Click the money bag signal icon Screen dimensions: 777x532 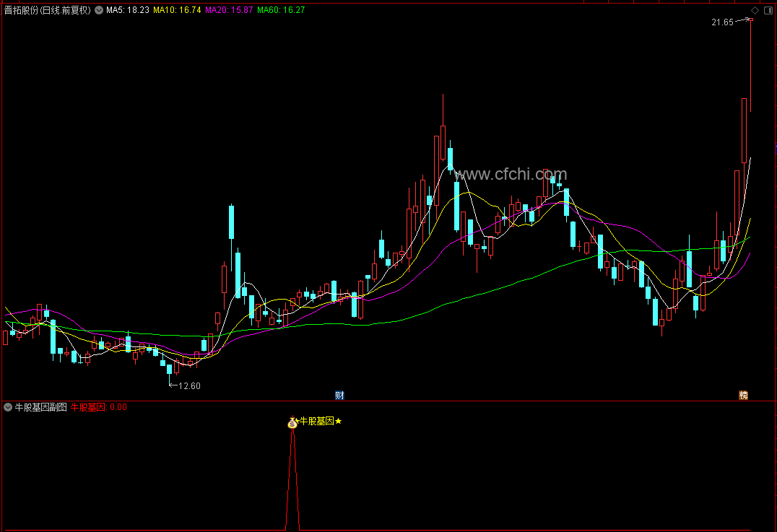click(292, 422)
